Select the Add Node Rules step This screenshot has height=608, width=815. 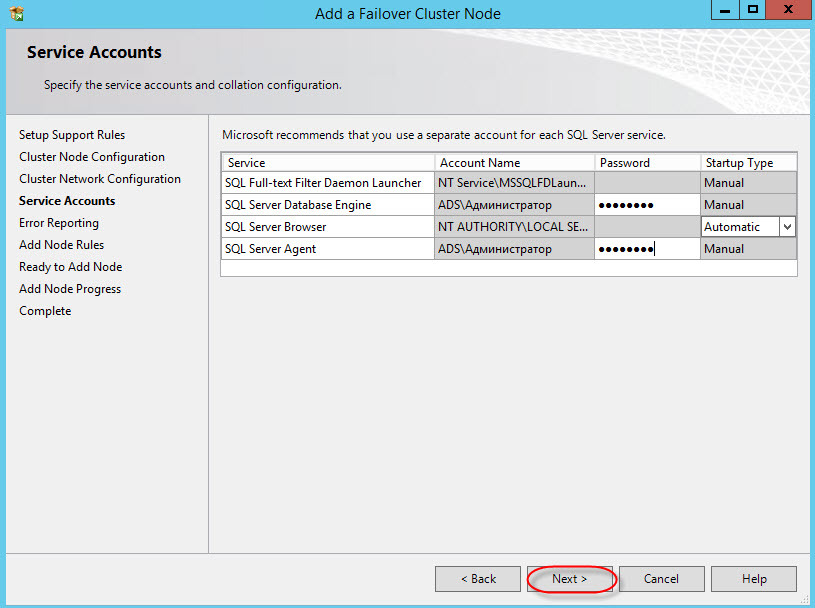coord(61,245)
